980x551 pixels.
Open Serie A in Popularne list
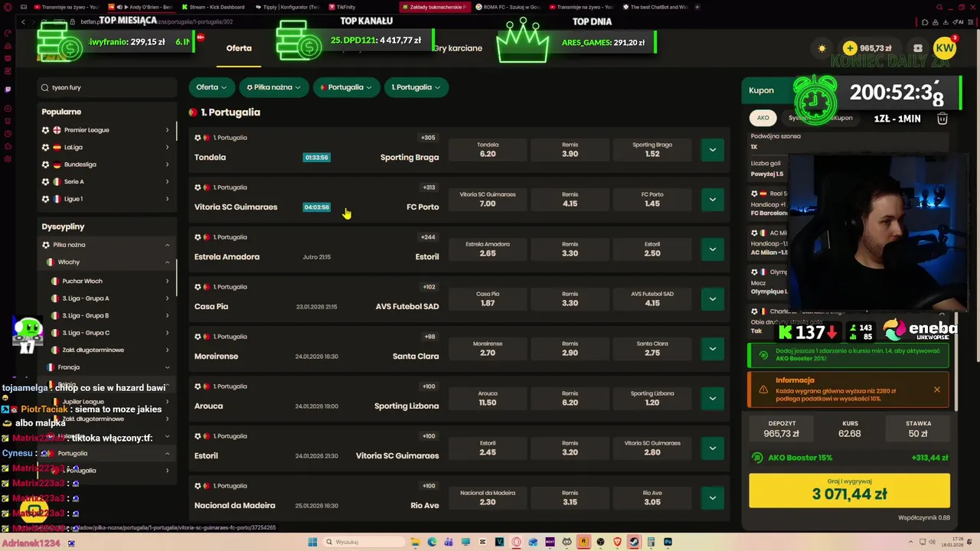coord(106,181)
